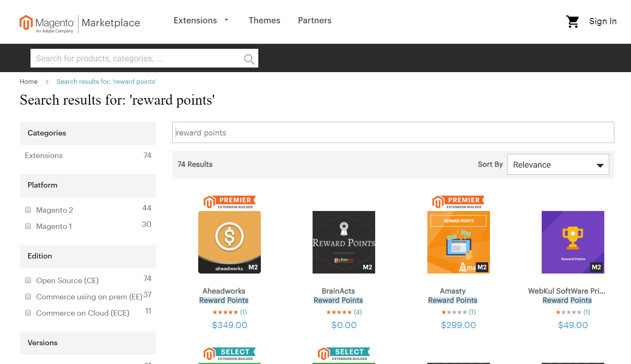Screen dimensions: 631x364
Task: Open BrainActs Reward Points title link
Action: [x=338, y=300]
